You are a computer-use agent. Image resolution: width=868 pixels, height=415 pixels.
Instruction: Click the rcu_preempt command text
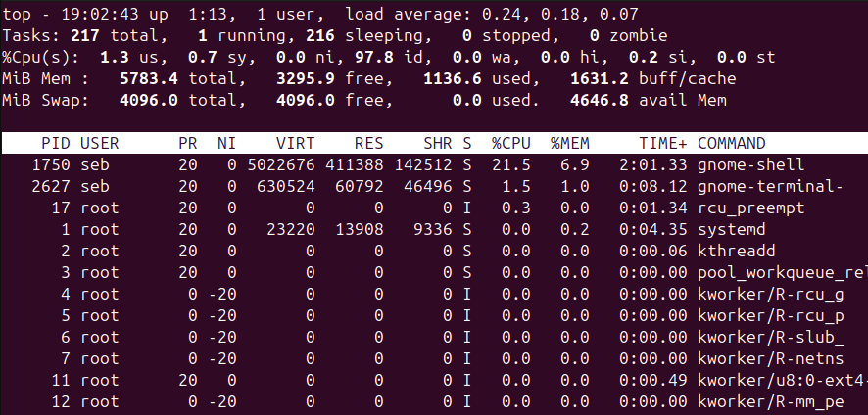pyautogui.click(x=750, y=208)
